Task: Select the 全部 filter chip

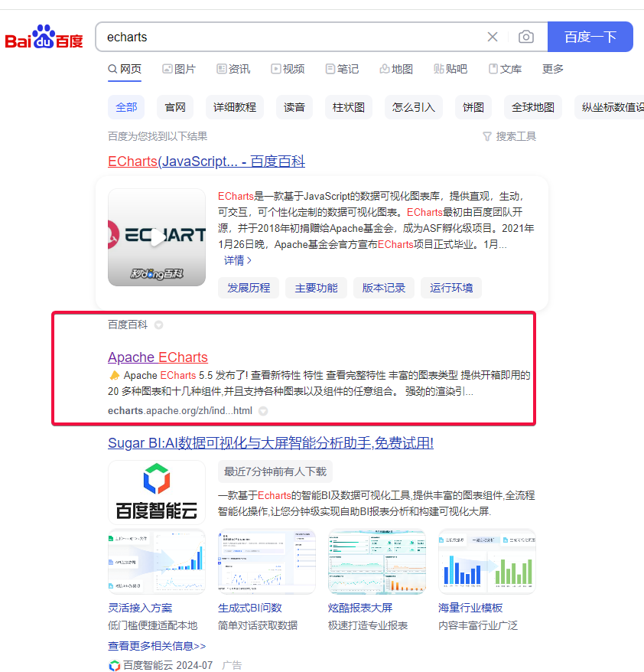Action: pyautogui.click(x=126, y=107)
